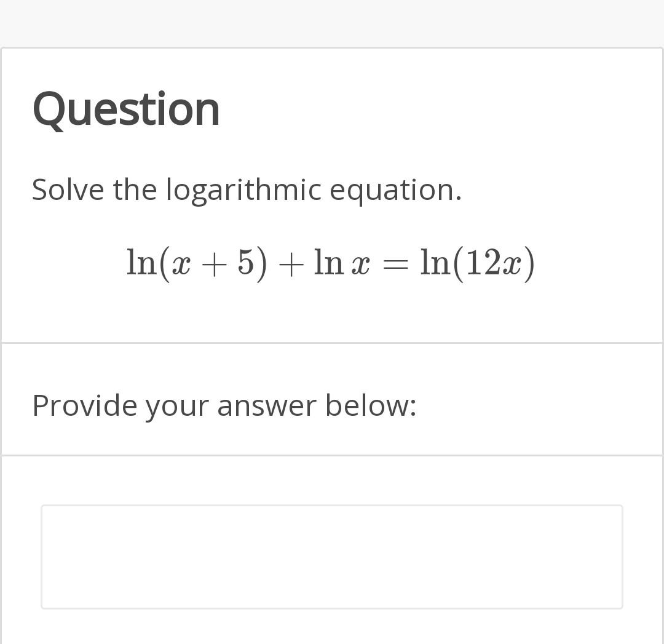Select the answer text box to begin typing
This screenshot has width=664, height=644.
(x=332, y=557)
